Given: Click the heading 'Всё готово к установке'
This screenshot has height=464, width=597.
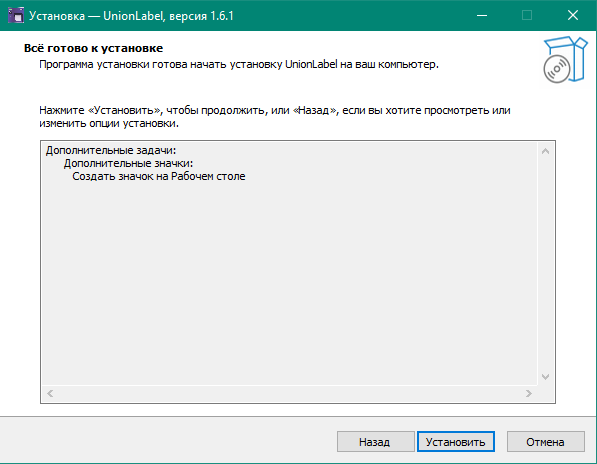Looking at the screenshot, I should 93,48.
